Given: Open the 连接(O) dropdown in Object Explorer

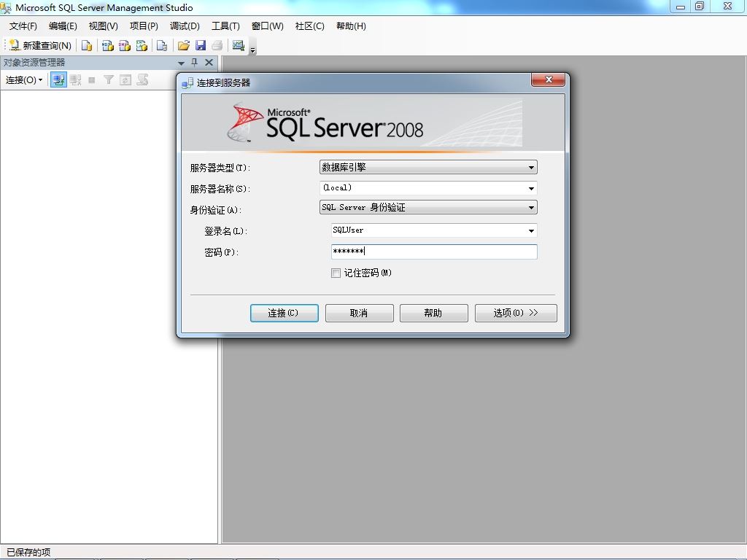Looking at the screenshot, I should coord(24,80).
